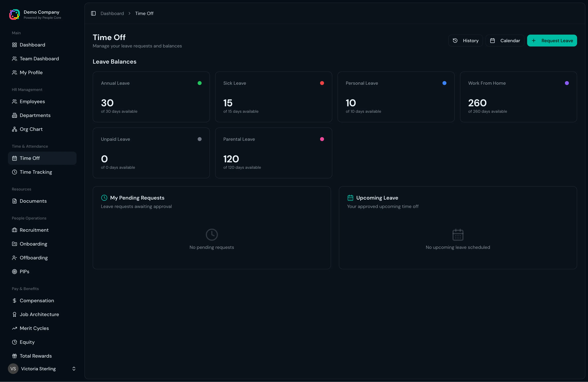Open Equity pie chart icon
Image resolution: width=588 pixels, height=382 pixels.
(14, 342)
